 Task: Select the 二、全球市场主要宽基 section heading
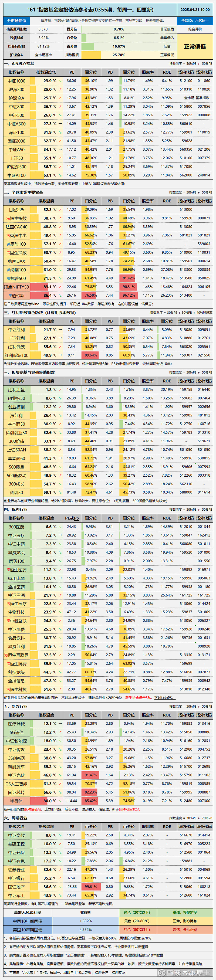pos(23,192)
